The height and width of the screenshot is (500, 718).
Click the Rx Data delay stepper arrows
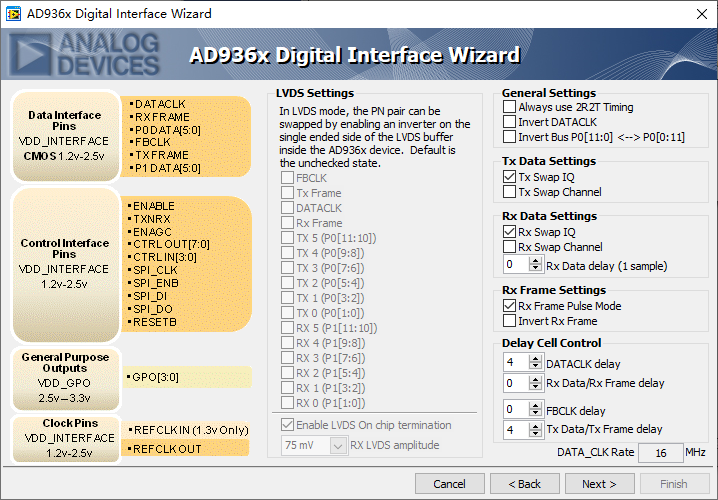[535, 265]
